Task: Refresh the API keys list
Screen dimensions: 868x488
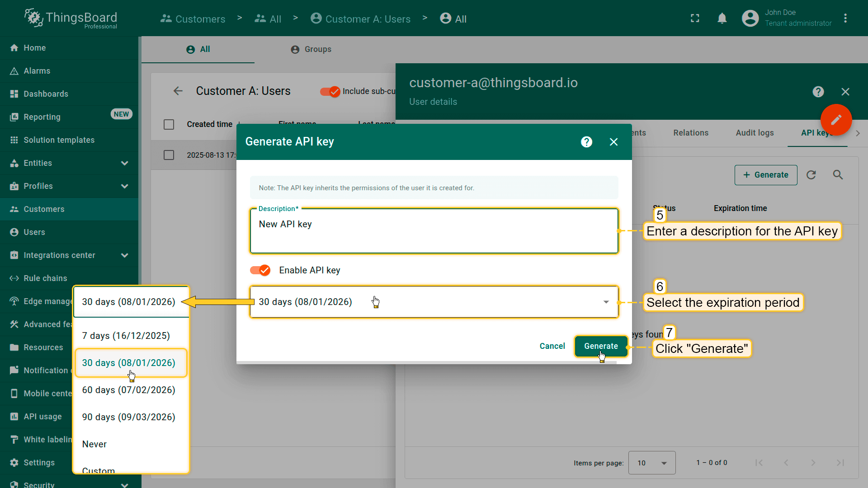Action: 811,175
